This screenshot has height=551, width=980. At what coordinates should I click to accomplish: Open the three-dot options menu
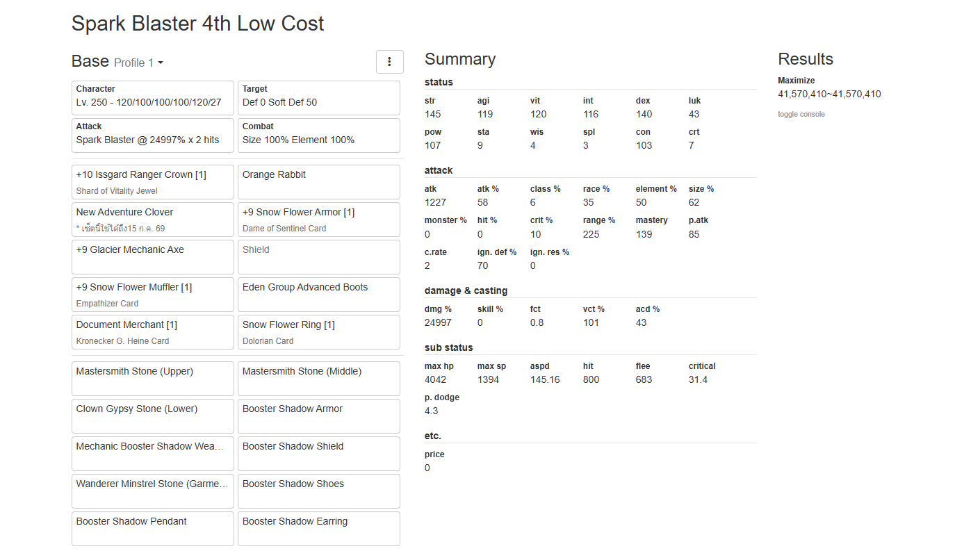click(x=389, y=62)
